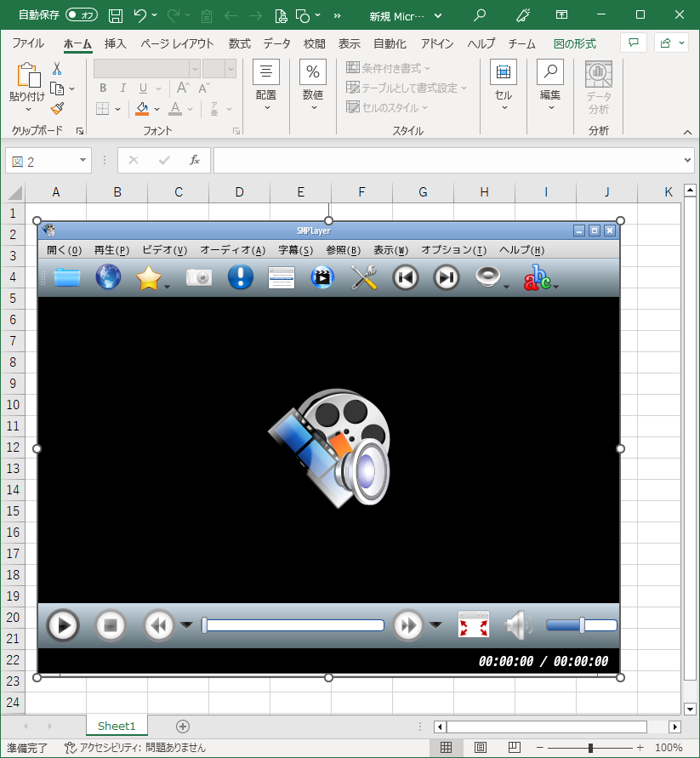This screenshot has width=700, height=758.
Task: Click the Page Layout view icon in status bar
Action: [x=480, y=747]
